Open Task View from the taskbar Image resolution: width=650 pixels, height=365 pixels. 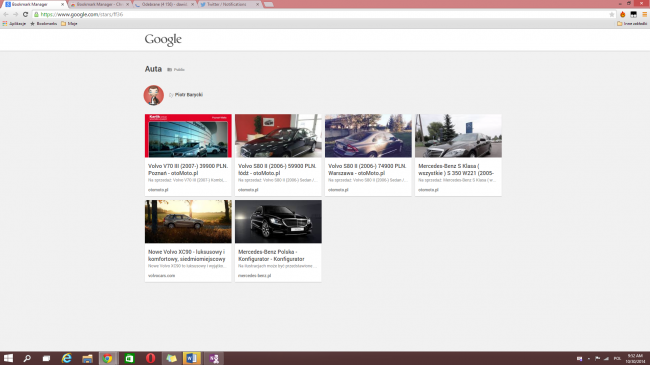point(46,358)
